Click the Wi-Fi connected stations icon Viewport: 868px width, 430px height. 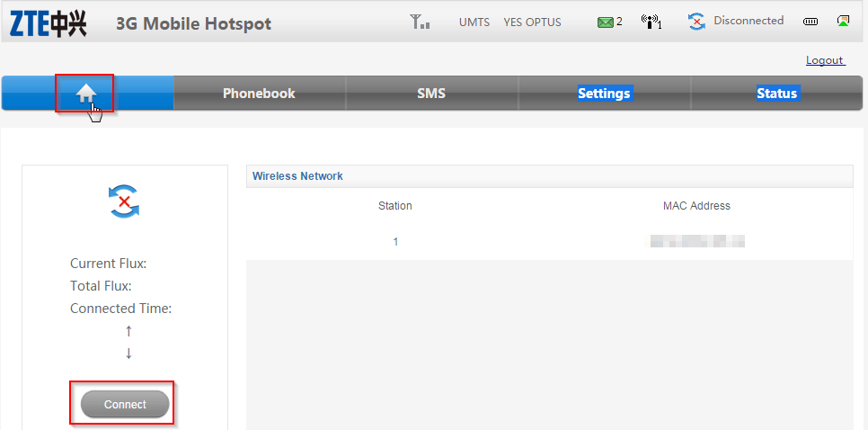[651, 22]
